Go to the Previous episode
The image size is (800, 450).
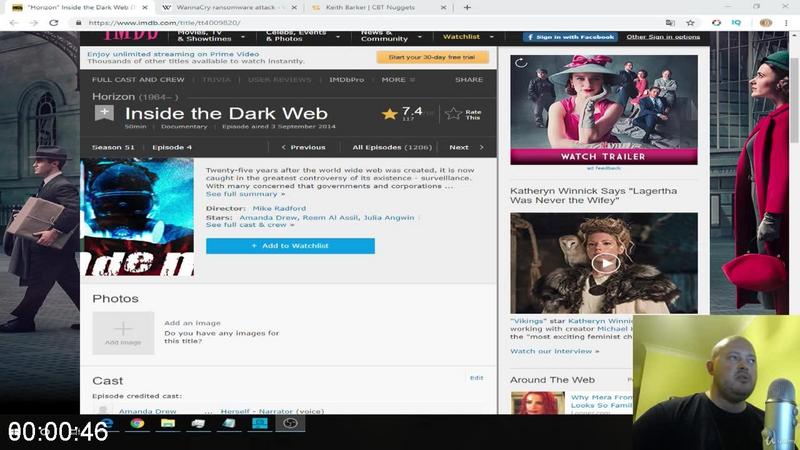pos(303,147)
